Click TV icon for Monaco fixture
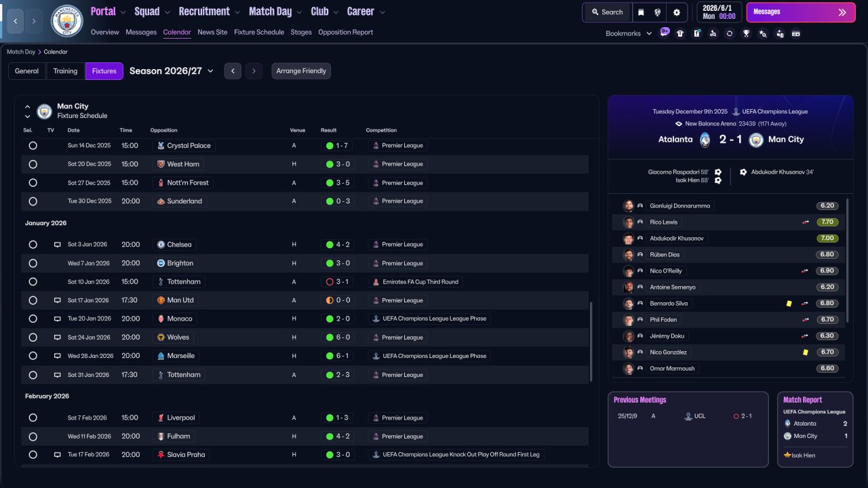This screenshot has height=488, width=868. [58, 319]
